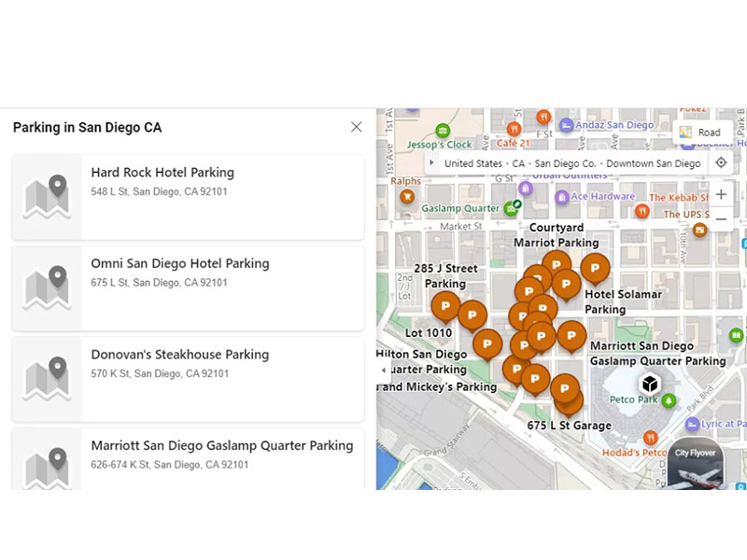Click the address 675 L St, San Diego, CA 92101
747x560 pixels.
(159, 283)
